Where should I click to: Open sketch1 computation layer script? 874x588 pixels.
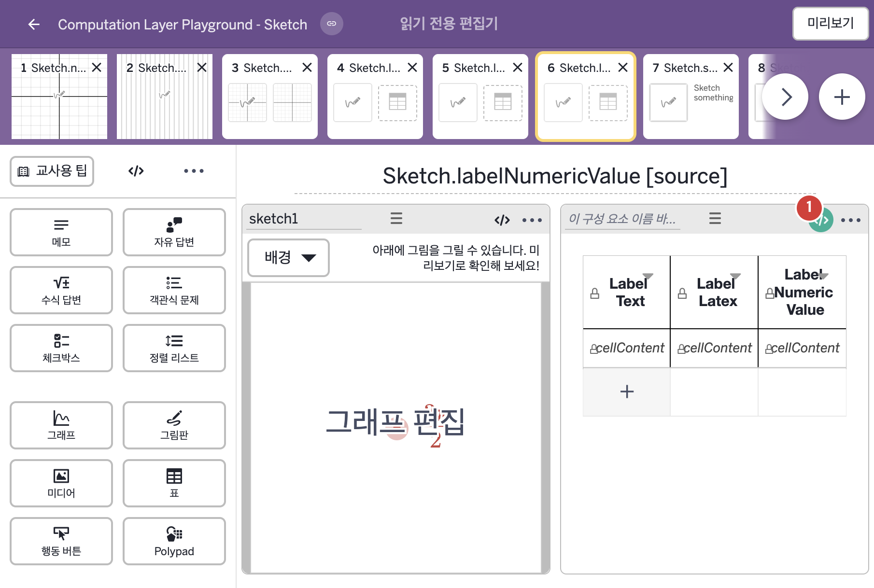[x=502, y=220]
